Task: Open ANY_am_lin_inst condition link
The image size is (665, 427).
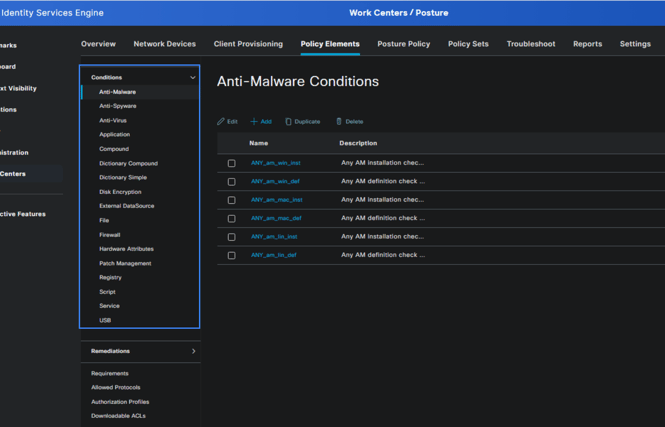Action: click(274, 237)
